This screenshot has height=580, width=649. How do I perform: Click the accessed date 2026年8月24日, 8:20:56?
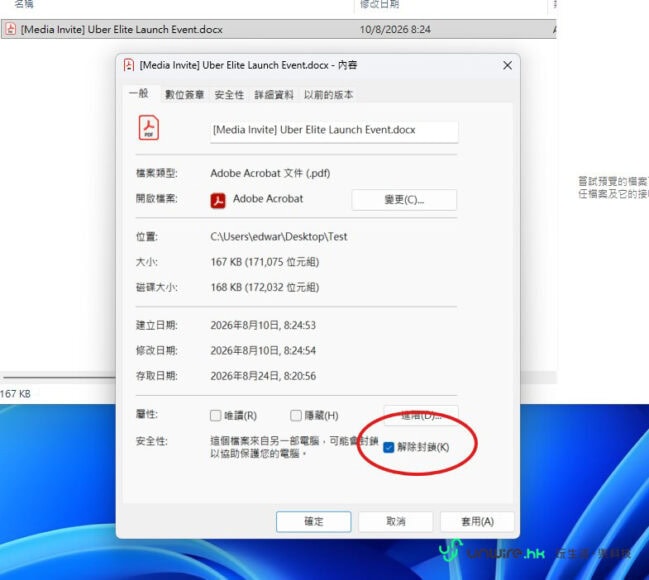(x=263, y=376)
